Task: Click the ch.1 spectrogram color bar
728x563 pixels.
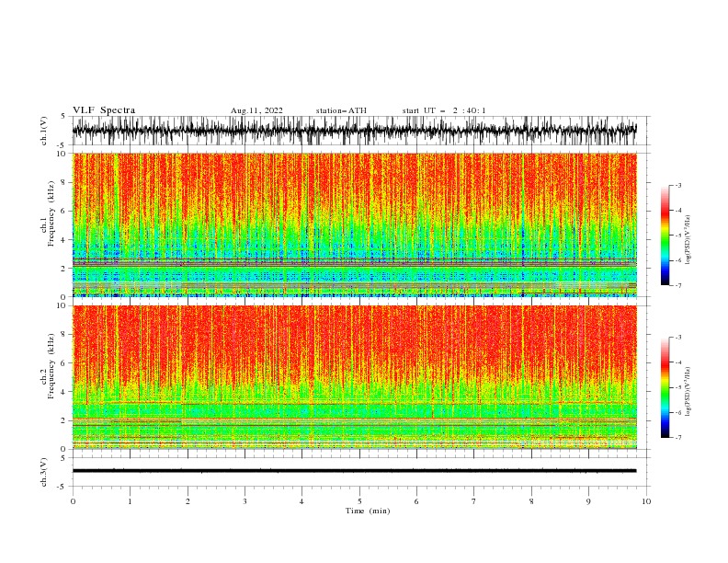Action: pyautogui.click(x=665, y=236)
